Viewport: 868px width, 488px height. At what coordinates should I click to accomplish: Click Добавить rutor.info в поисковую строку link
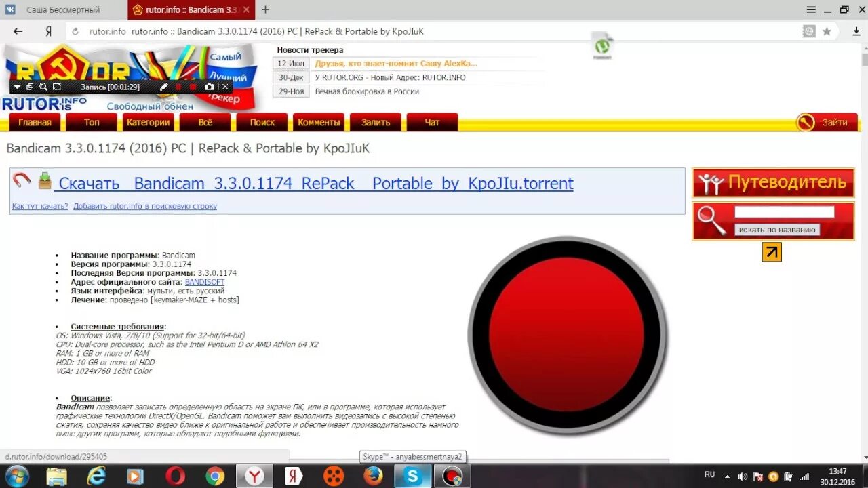point(145,206)
